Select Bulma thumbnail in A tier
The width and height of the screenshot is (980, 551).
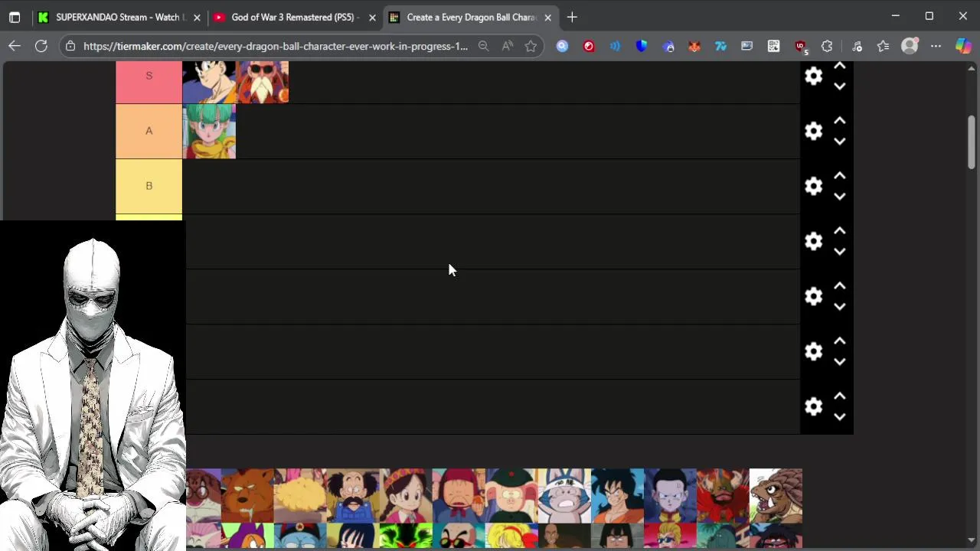point(209,131)
